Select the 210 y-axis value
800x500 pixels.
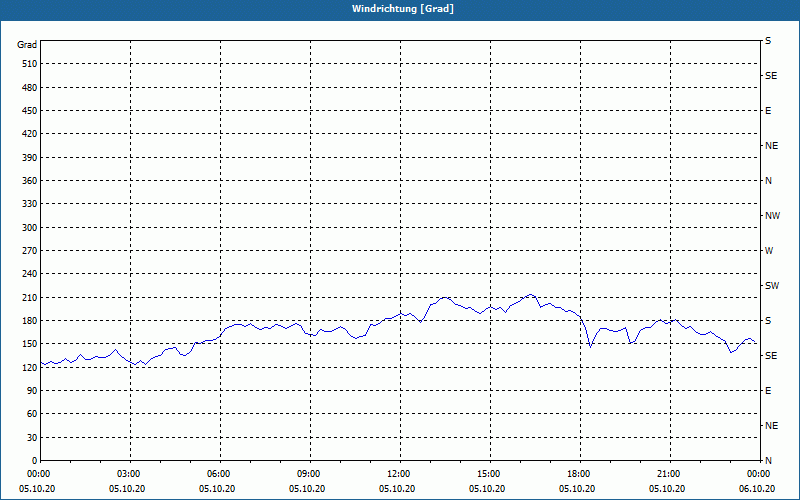click(x=30, y=297)
